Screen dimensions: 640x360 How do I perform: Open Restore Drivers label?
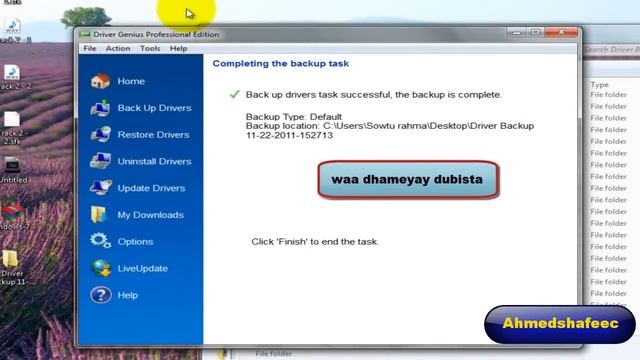[153, 135]
